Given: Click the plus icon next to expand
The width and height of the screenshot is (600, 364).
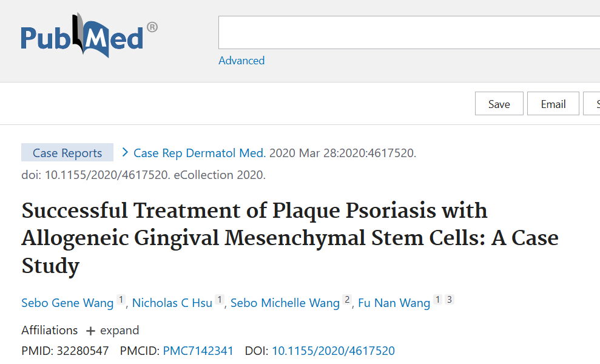Looking at the screenshot, I should [x=90, y=331].
